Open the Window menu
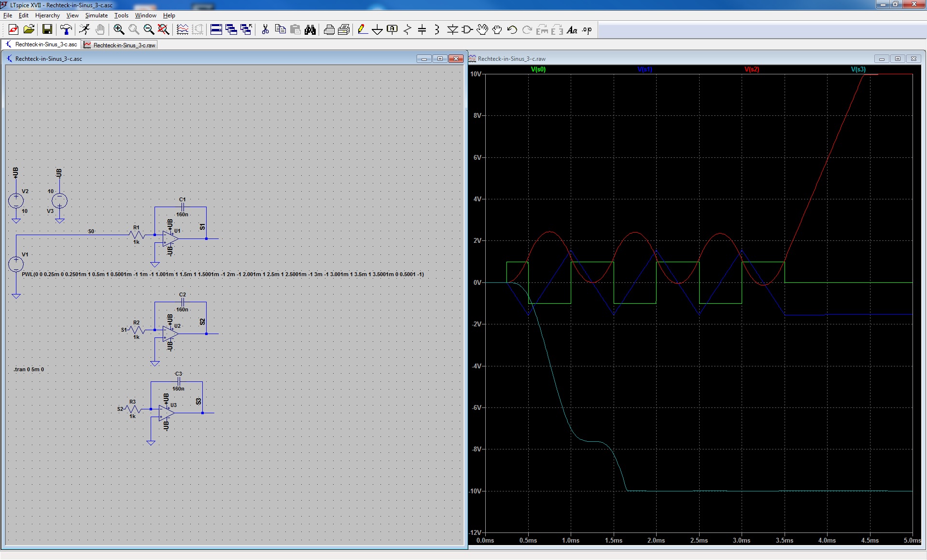Viewport: 927px width, 560px height. point(145,15)
